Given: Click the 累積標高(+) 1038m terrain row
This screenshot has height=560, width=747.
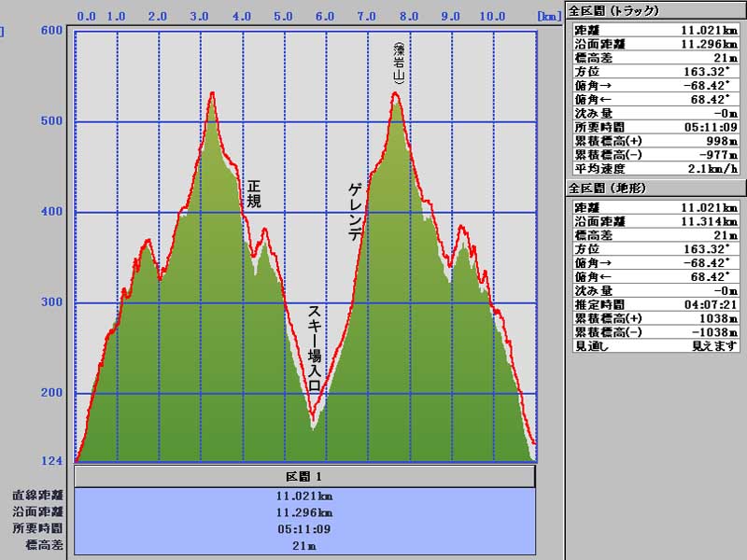Looking at the screenshot, I should click(x=655, y=318).
